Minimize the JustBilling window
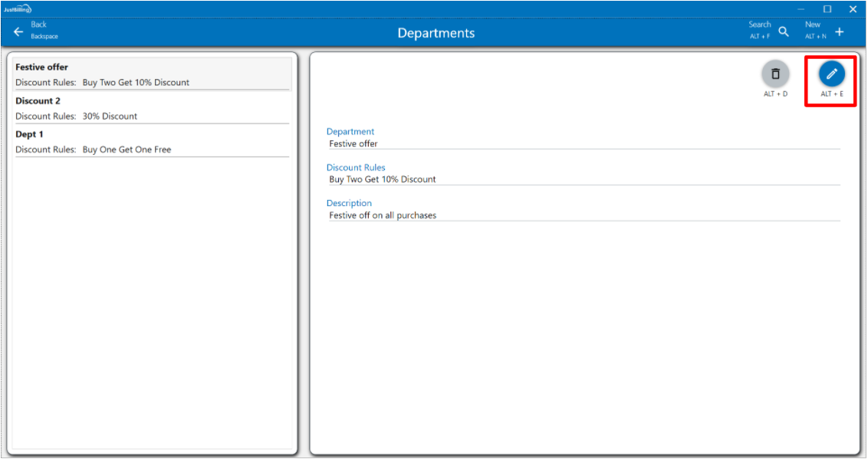Viewport: 868px width, 459px height. coord(801,9)
